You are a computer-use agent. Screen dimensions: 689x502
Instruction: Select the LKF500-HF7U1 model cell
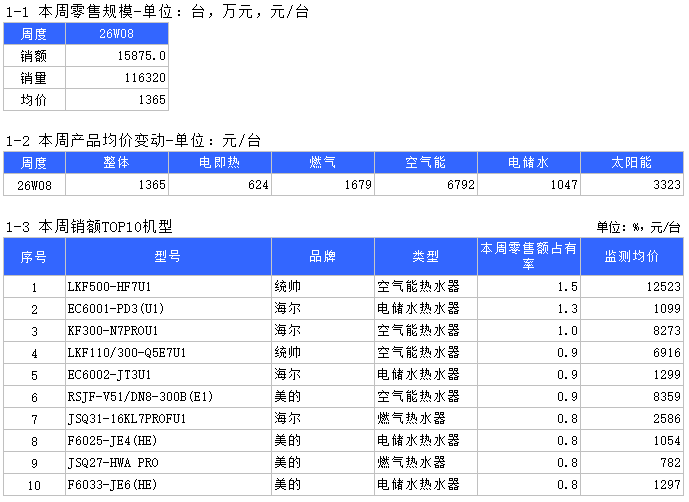pyautogui.click(x=168, y=287)
